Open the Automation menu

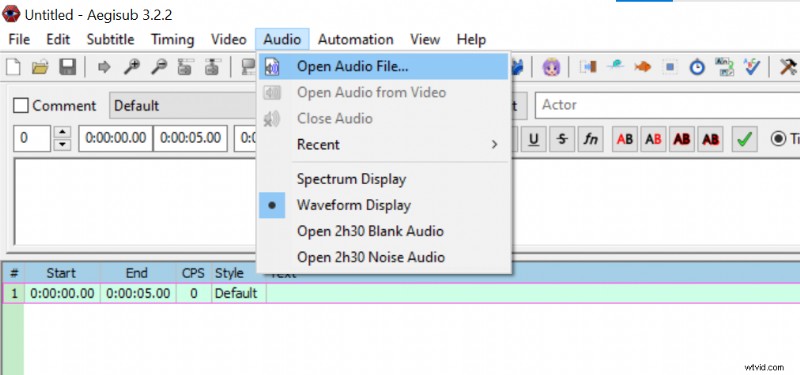tap(356, 39)
